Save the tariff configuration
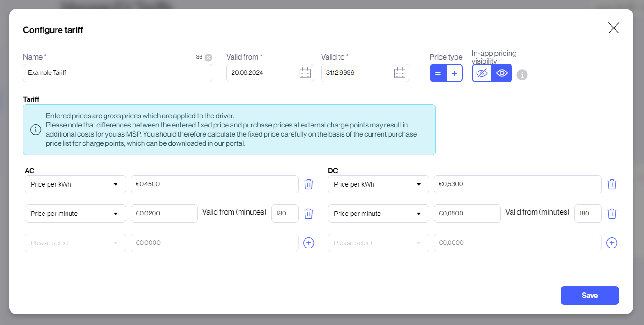 (x=589, y=296)
